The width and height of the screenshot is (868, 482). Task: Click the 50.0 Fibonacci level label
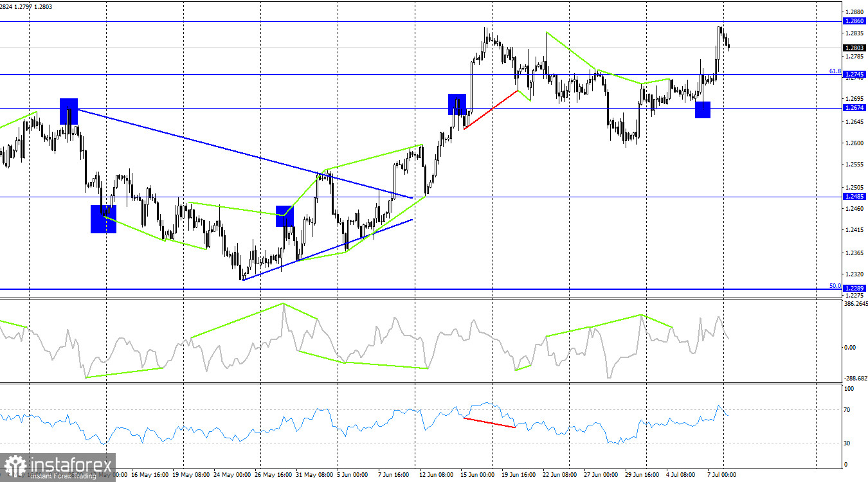point(835,285)
